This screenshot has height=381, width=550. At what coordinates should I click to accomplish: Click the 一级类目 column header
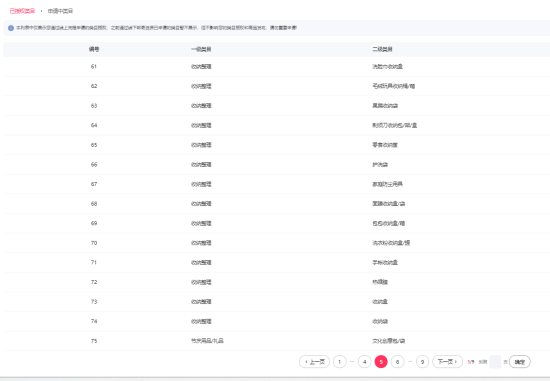(201, 49)
